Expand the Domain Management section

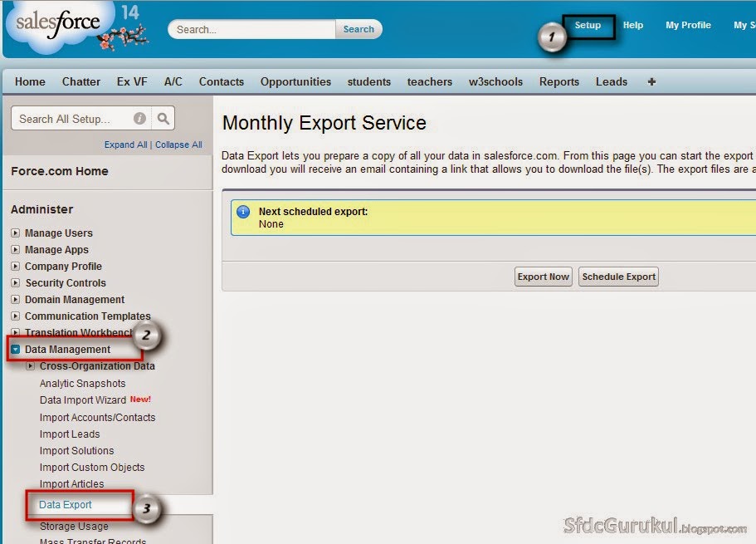pos(16,299)
